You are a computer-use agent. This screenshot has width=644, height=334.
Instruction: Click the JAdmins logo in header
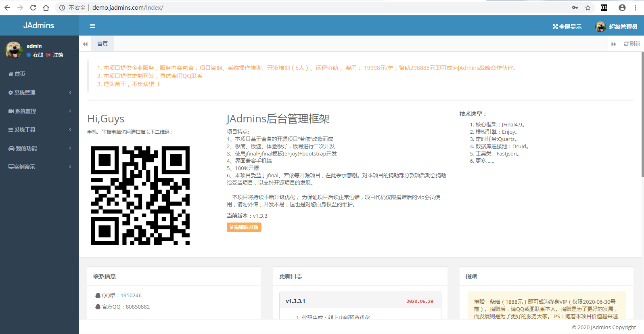[39, 25]
